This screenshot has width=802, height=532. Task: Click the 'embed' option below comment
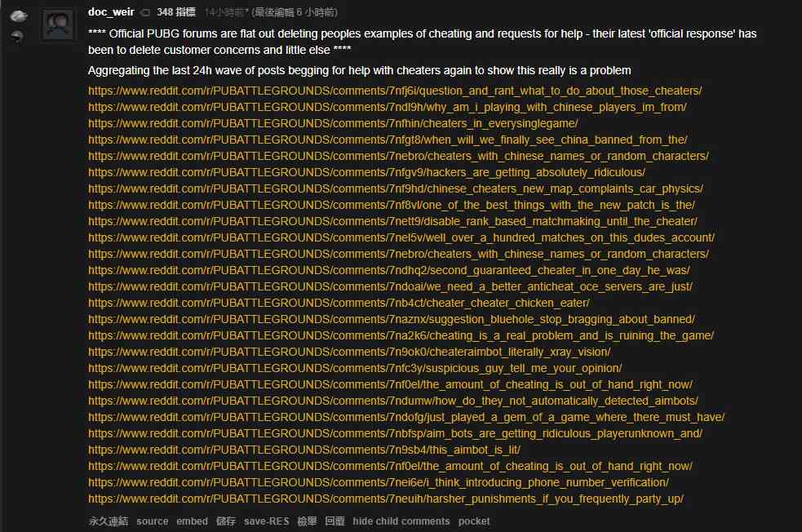point(192,521)
